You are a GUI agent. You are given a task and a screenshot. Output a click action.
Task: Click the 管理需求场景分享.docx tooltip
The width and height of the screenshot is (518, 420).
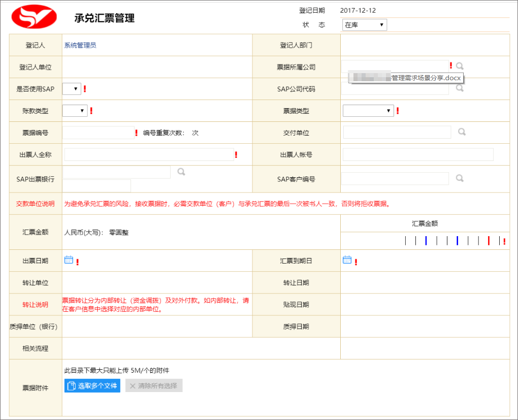406,78
